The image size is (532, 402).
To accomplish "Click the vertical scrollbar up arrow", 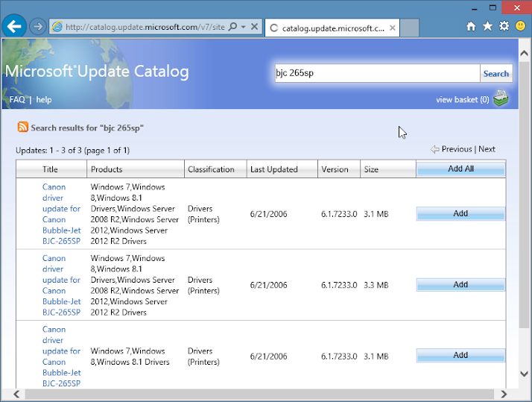I will 525,53.
